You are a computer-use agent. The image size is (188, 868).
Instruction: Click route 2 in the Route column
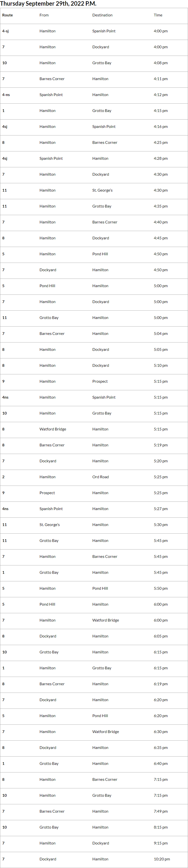click(x=3, y=477)
